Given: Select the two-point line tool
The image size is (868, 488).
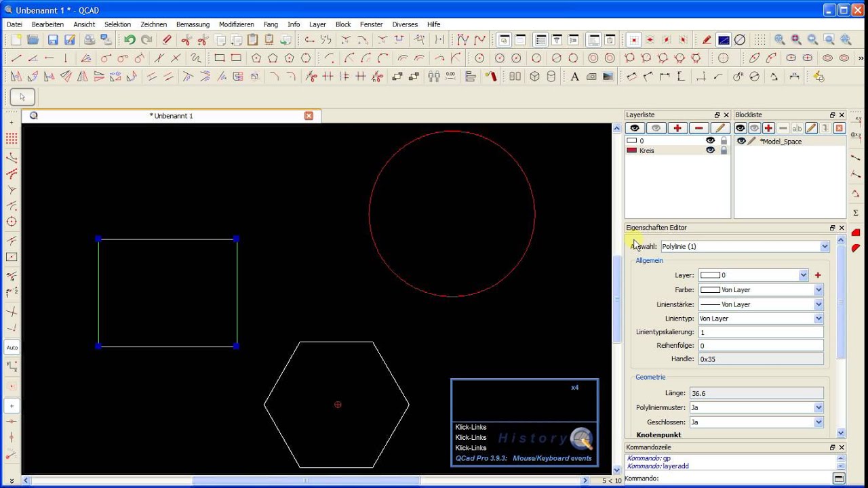Looking at the screenshot, I should [16, 58].
